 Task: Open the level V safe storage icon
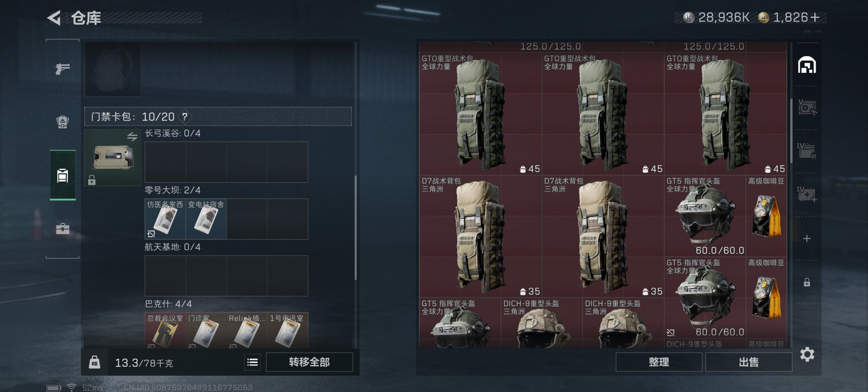(x=807, y=107)
